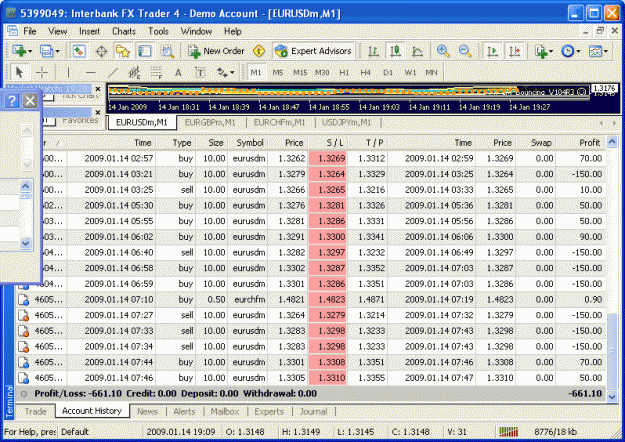Zoom in on the chart
The image size is (625, 442).
click(x=443, y=51)
